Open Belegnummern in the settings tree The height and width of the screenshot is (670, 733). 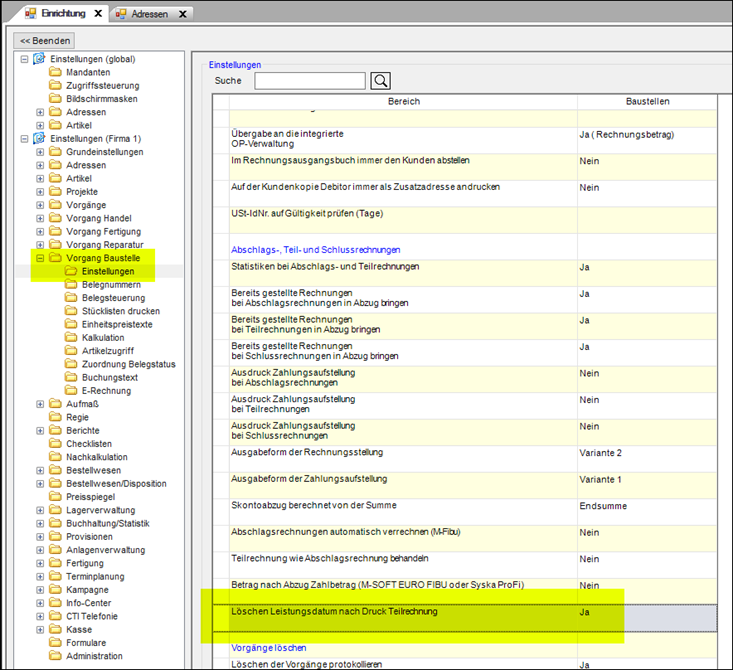pyautogui.click(x=113, y=285)
